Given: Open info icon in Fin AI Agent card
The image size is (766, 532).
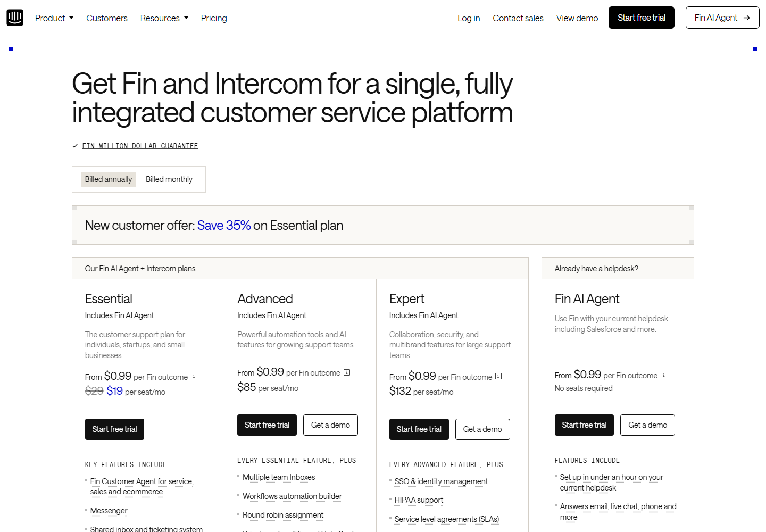Looking at the screenshot, I should [664, 375].
